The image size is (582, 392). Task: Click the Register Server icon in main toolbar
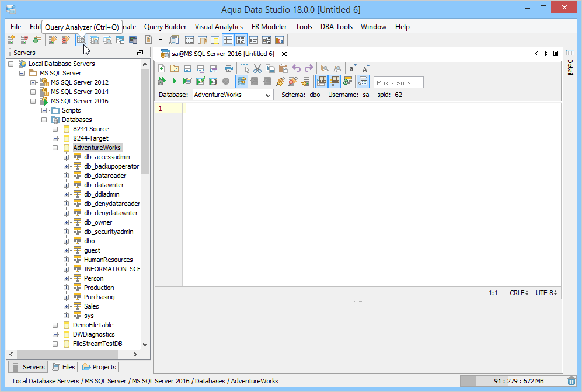[11, 40]
